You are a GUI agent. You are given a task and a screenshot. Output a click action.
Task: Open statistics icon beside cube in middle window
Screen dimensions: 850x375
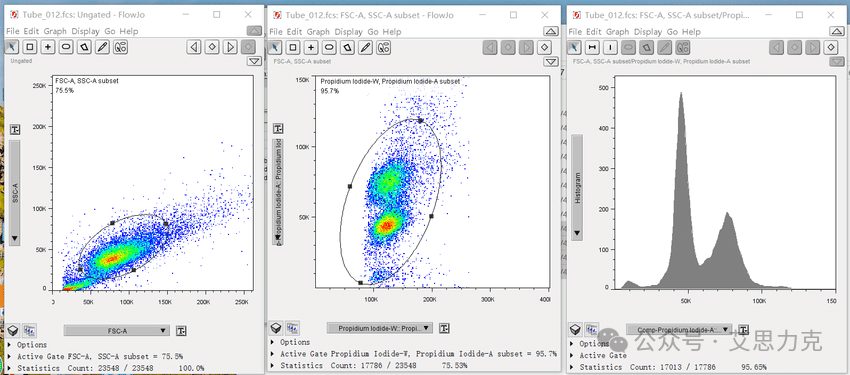[x=293, y=327]
